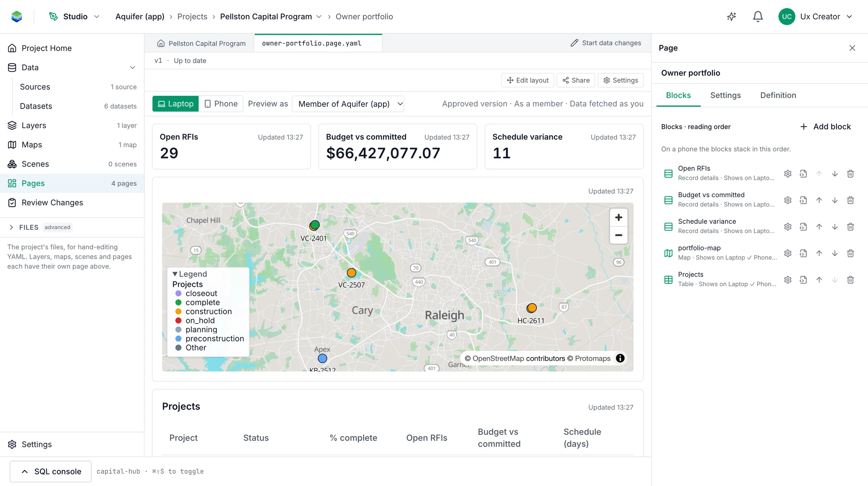
Task: Open the Pellston Capital Program tab
Action: tap(201, 43)
